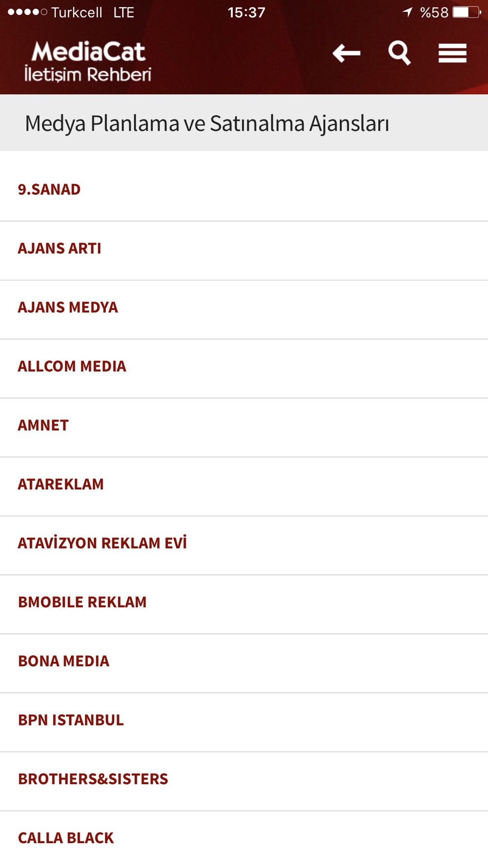The image size is (488, 868).
Task: Open the hamburger menu icon
Action: [x=452, y=53]
